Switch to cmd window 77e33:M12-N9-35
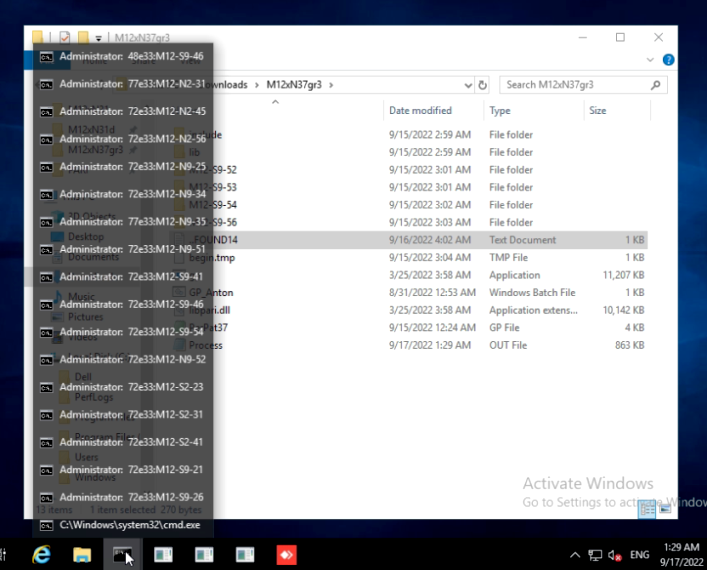This screenshot has width=707, height=570. tap(123, 222)
